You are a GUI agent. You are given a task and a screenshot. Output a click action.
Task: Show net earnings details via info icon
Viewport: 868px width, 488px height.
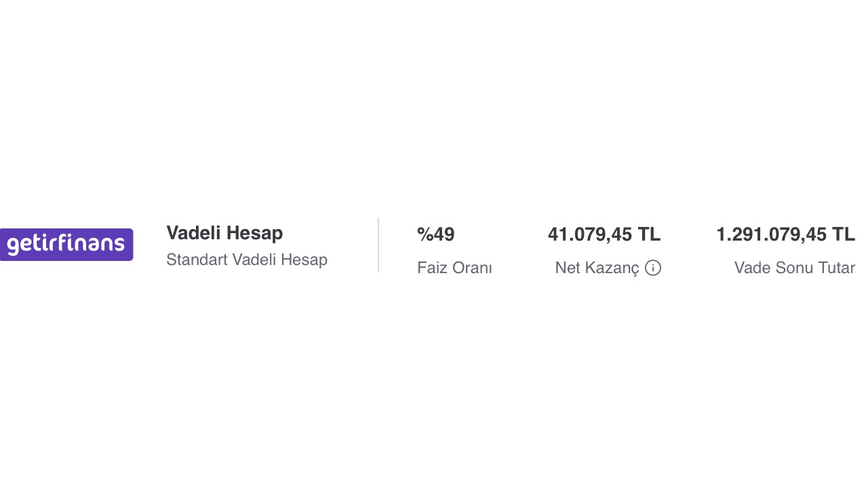(653, 268)
